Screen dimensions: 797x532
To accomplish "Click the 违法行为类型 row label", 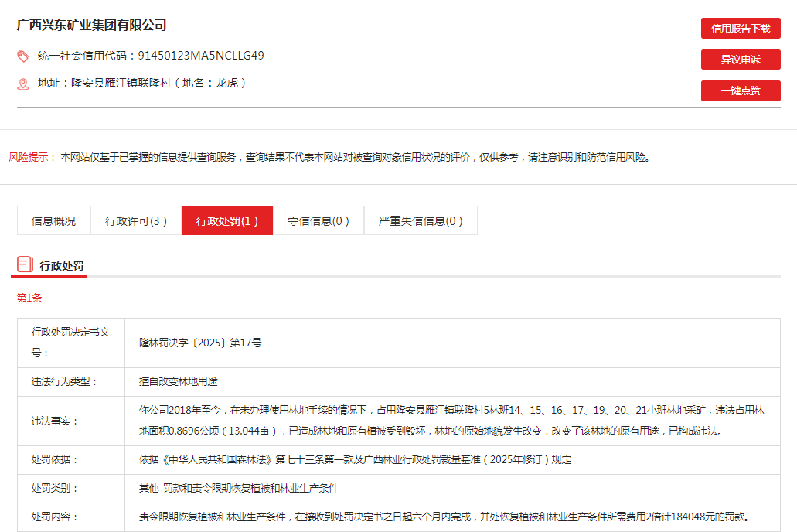I will coord(63,381).
